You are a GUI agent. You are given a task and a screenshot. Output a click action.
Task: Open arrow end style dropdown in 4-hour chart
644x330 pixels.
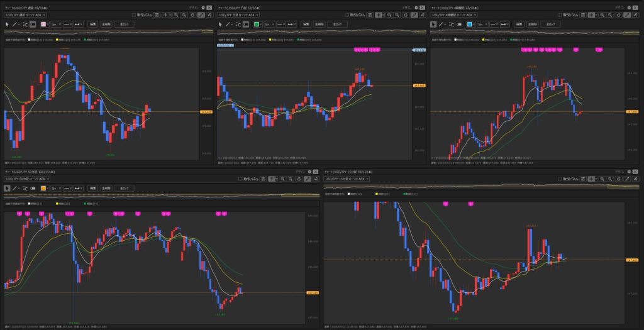[x=505, y=25]
